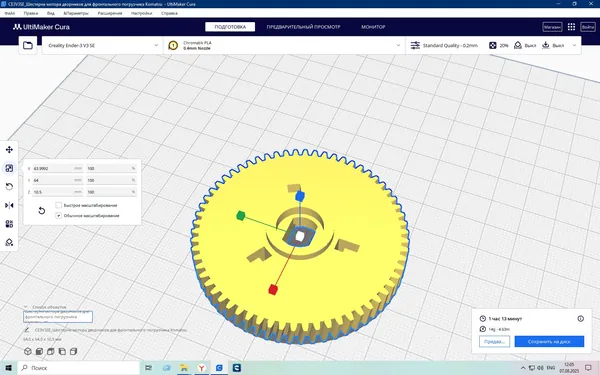Switch to ПОДГОТОВКА stage tab
This screenshot has height=375, width=600.
coord(230,27)
